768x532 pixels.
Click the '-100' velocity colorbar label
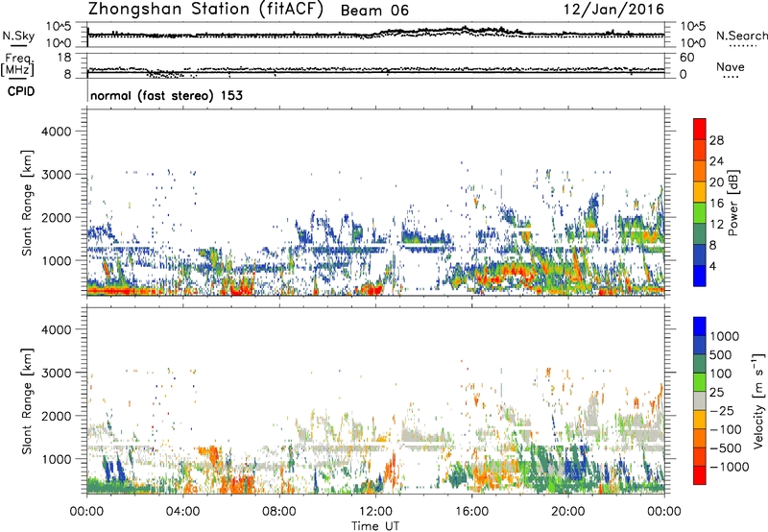[726, 429]
